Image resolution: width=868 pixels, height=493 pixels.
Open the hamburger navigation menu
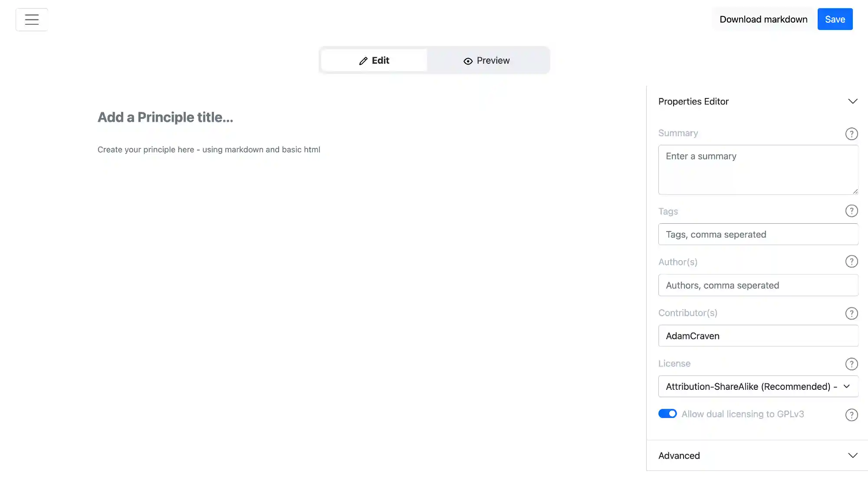[x=32, y=19]
